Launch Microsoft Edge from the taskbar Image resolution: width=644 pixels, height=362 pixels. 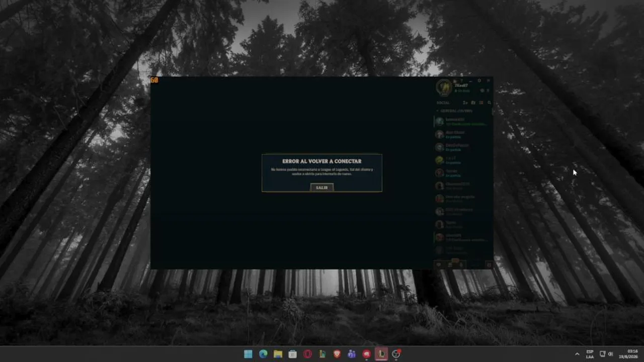click(x=263, y=354)
